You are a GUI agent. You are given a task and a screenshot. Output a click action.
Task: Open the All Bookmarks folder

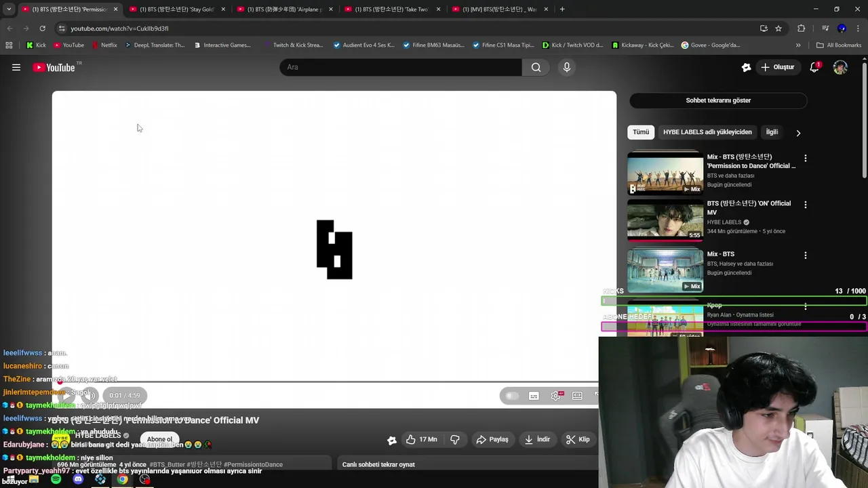(839, 45)
